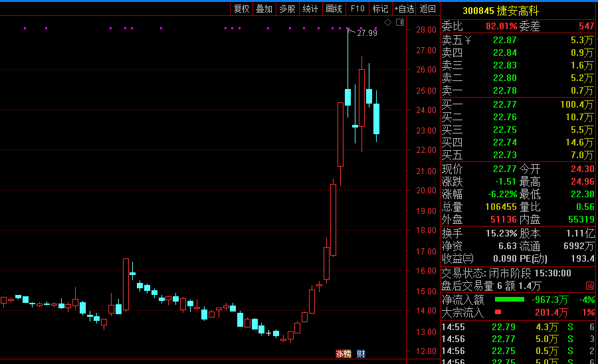Open the 统计 statistics tool
Viewport: 598px width, 364px height.
(x=310, y=9)
